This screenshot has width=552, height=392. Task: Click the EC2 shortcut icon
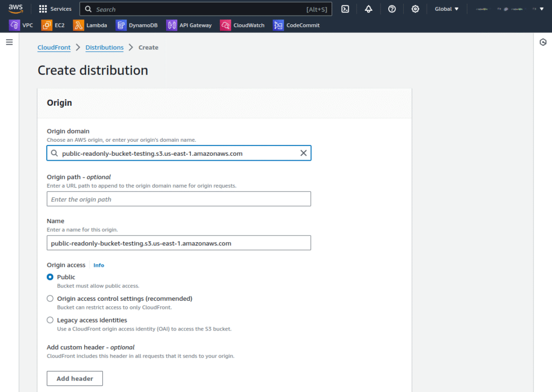[x=47, y=25]
